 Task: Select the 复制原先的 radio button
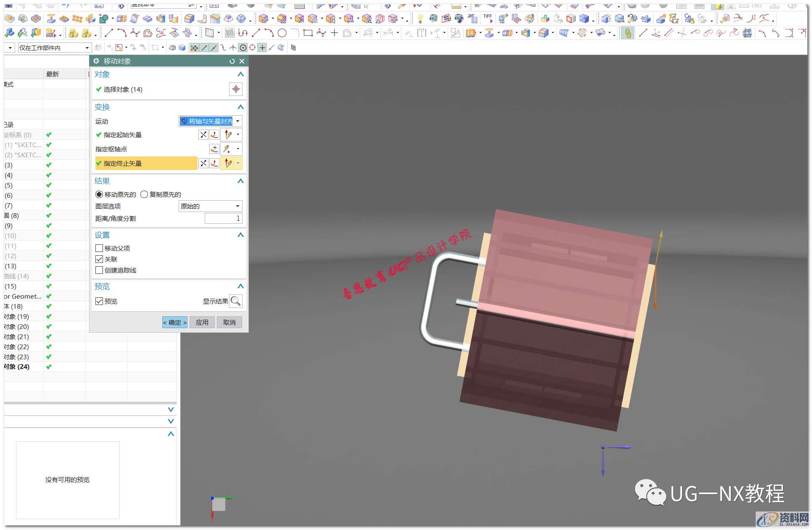(144, 194)
